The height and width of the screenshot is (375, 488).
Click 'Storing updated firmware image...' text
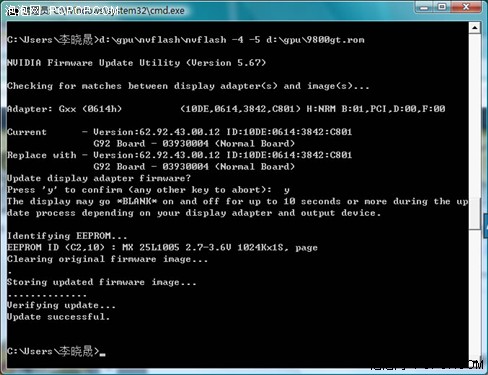pyautogui.click(x=102, y=282)
